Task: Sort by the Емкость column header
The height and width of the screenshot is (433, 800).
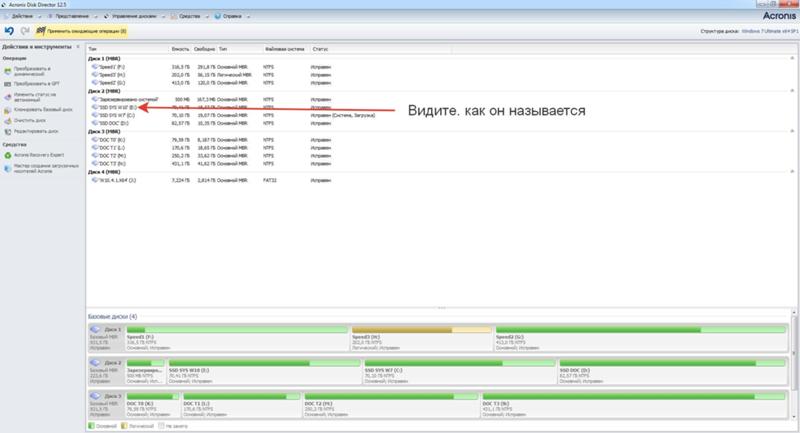Action: pyautogui.click(x=180, y=49)
